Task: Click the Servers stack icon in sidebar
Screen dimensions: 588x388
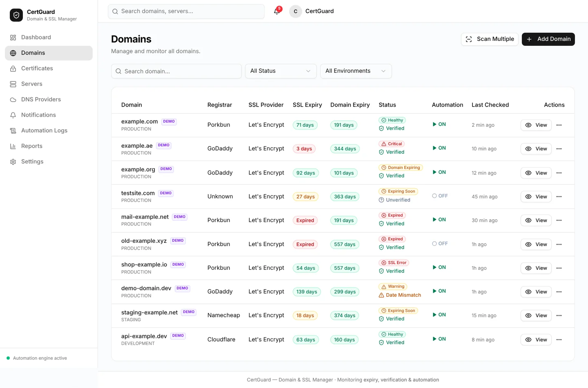Action: pos(13,84)
